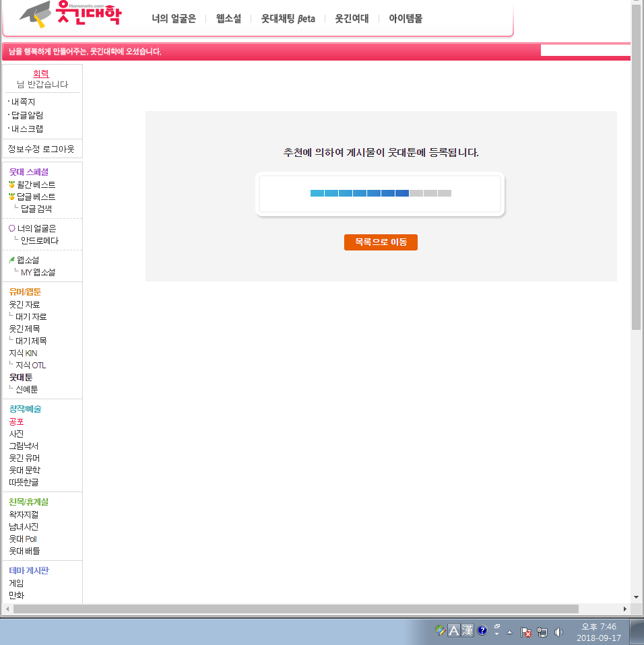The width and height of the screenshot is (644, 645).
Task: Click the taskbar clock showing 오후 7:46
Action: (599, 632)
